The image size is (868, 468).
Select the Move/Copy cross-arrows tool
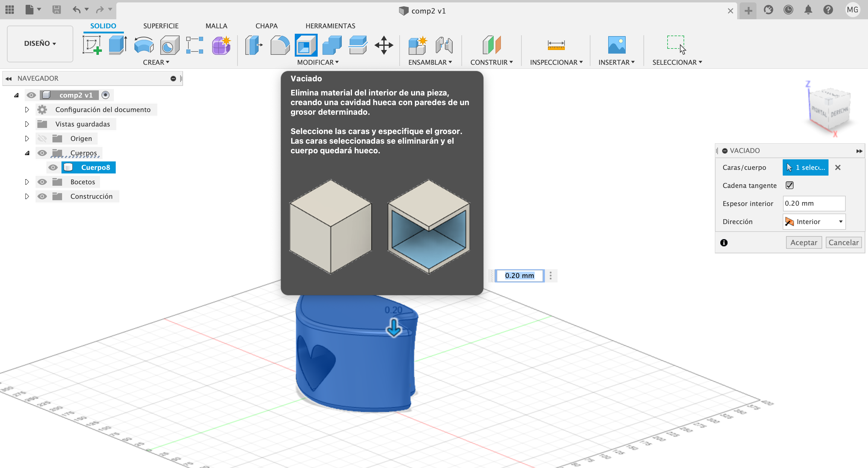point(384,45)
